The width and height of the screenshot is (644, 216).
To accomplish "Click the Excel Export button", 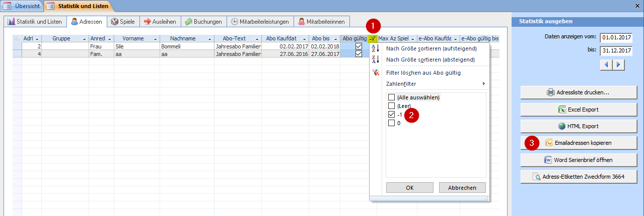I will [x=578, y=110].
